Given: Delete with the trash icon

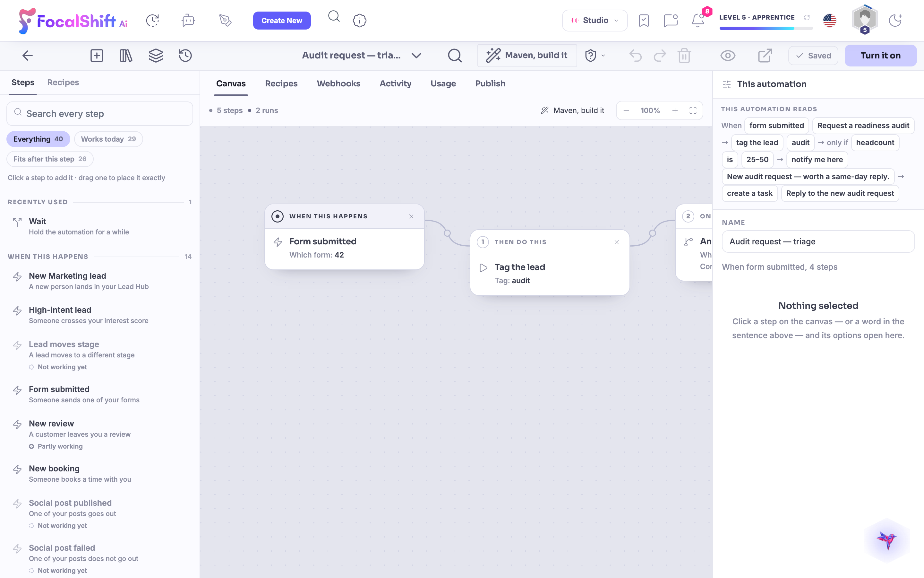Looking at the screenshot, I should [684, 56].
